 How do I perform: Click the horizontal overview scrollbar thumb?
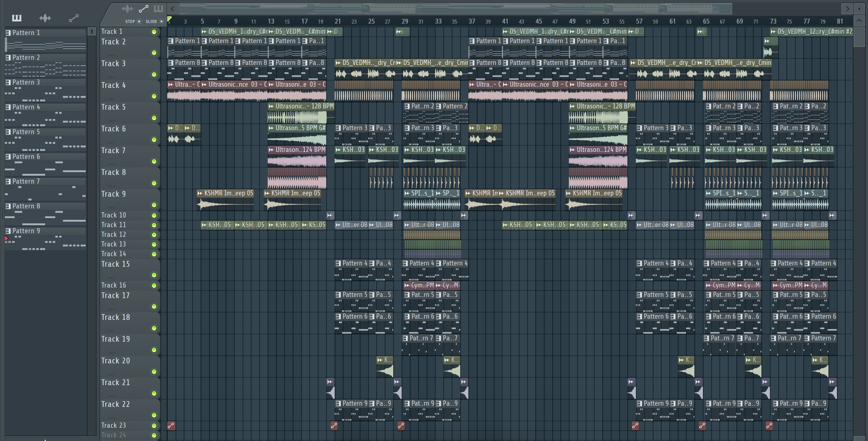[x=455, y=9]
